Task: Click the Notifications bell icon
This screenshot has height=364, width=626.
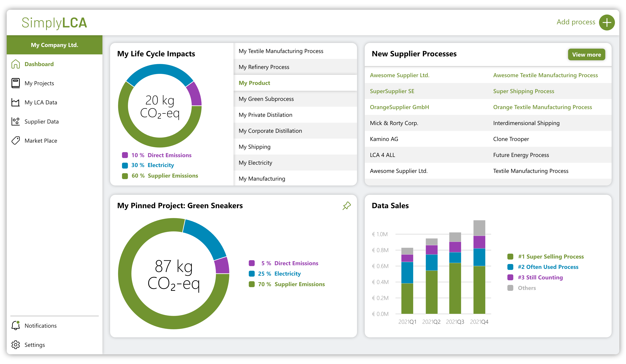Action: coord(15,326)
